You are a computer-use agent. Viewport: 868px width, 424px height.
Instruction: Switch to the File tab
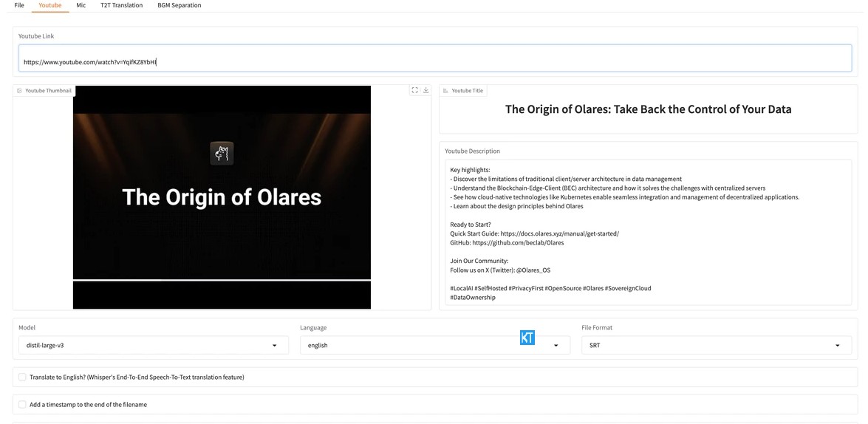(19, 5)
